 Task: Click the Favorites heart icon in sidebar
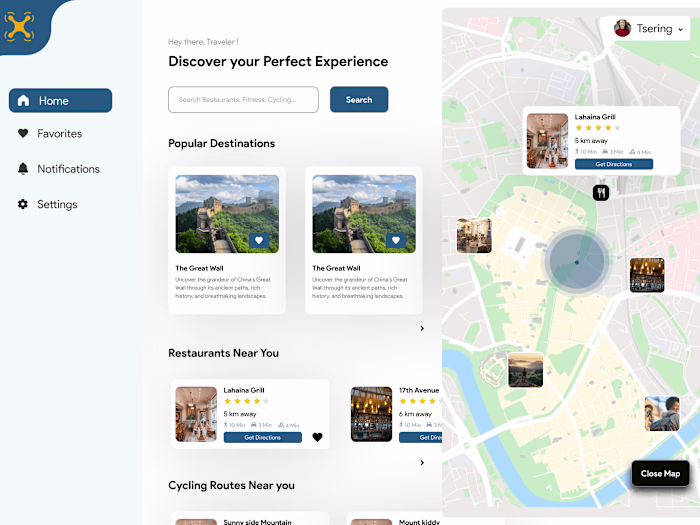(x=23, y=133)
